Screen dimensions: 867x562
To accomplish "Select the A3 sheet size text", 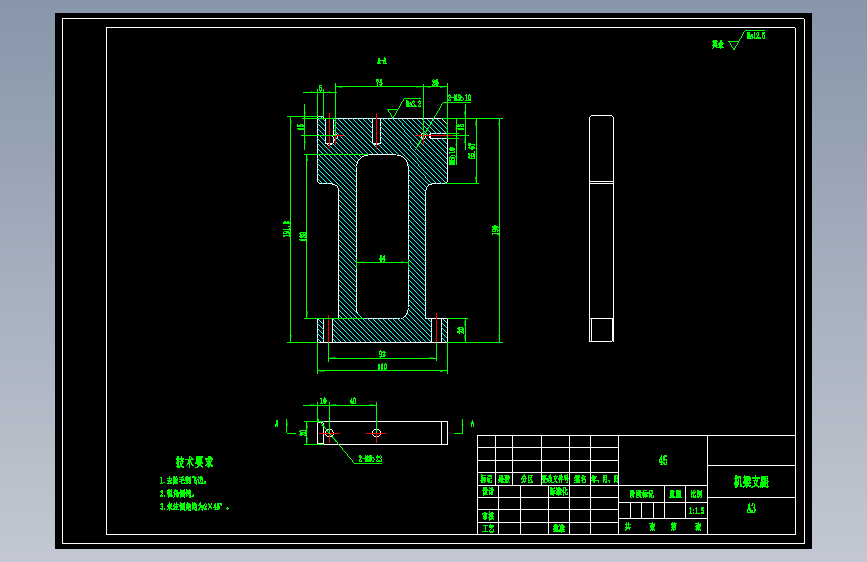I will click(x=751, y=508).
